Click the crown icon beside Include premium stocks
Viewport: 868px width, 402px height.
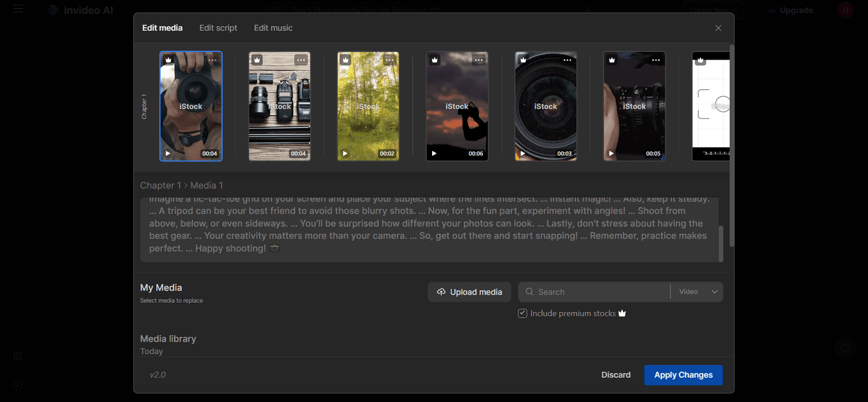point(622,313)
